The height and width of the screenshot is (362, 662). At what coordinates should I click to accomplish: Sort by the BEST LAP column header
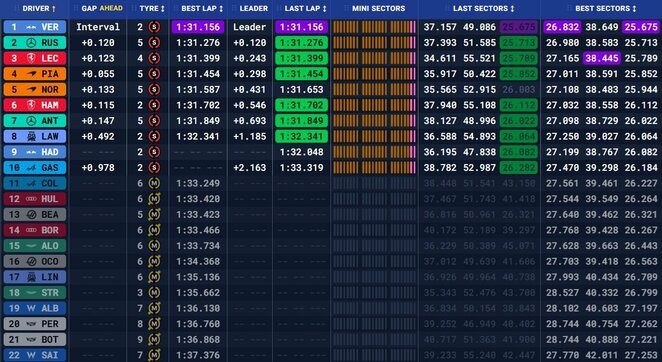coord(202,8)
